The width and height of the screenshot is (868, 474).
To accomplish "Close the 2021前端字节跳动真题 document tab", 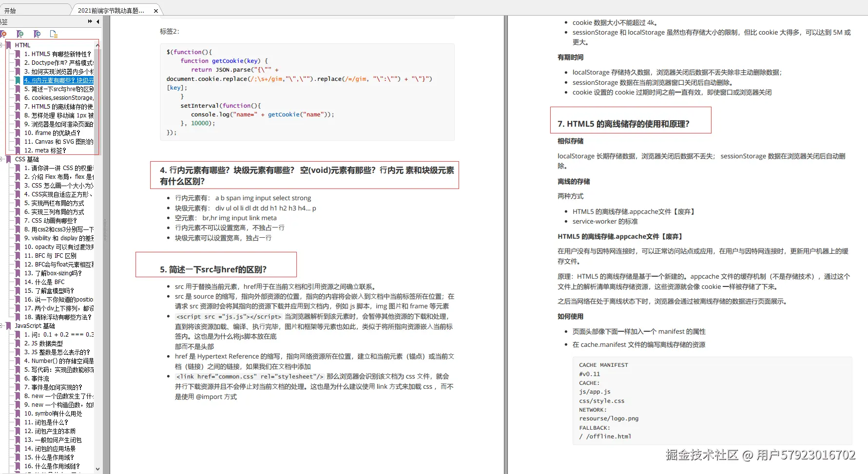I will click(156, 11).
